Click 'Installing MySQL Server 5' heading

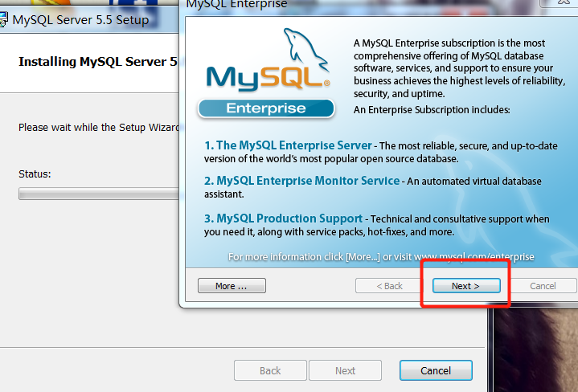[98, 62]
